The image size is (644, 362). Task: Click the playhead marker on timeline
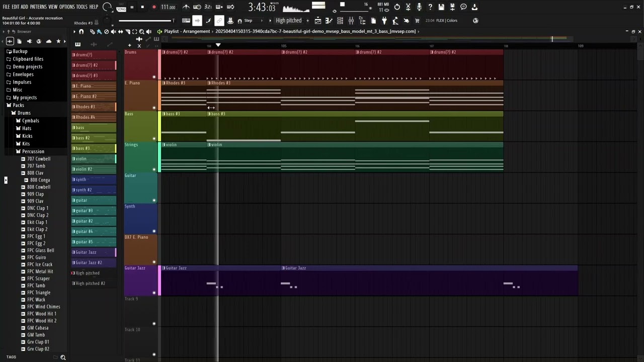[x=218, y=45]
